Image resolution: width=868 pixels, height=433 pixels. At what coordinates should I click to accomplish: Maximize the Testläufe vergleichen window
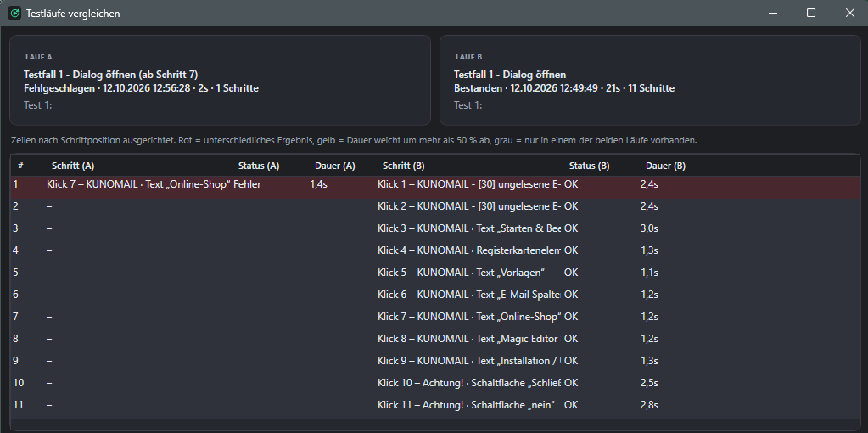(x=811, y=14)
